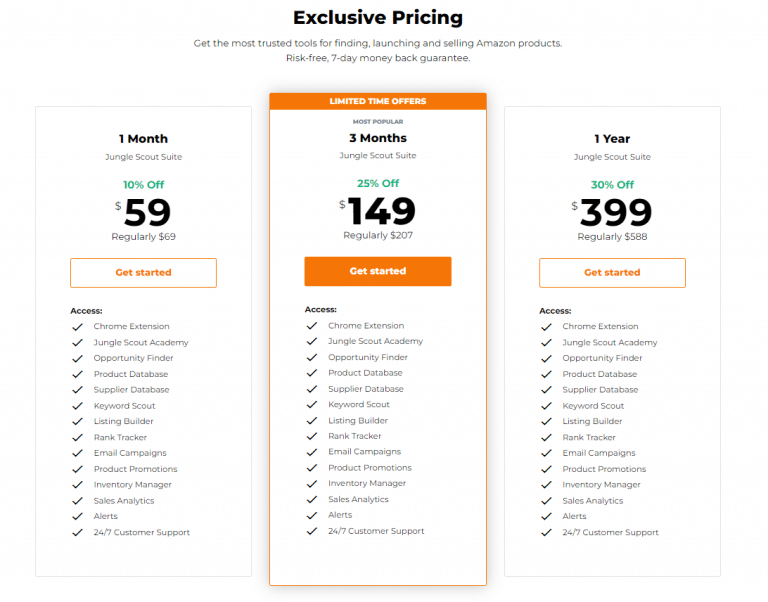Click Email Campaigns text in 1 Year plan
The height and width of the screenshot is (602, 768).
point(599,453)
